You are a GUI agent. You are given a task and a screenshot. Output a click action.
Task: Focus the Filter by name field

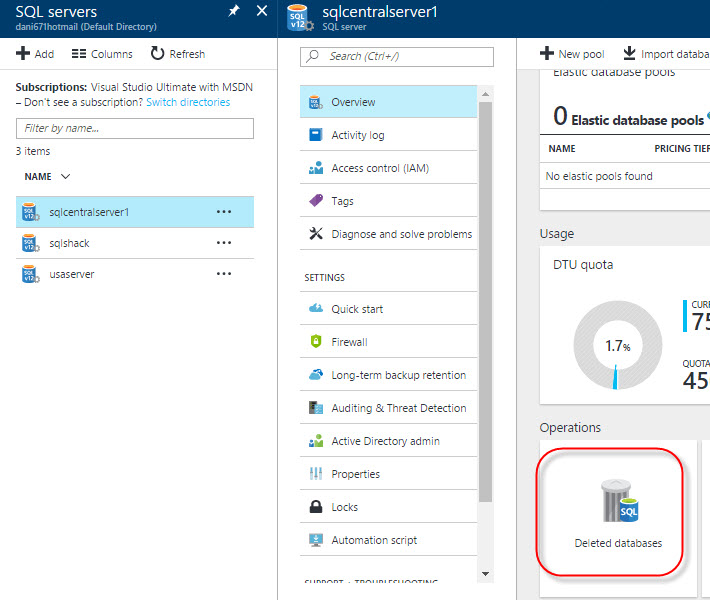pyautogui.click(x=135, y=129)
